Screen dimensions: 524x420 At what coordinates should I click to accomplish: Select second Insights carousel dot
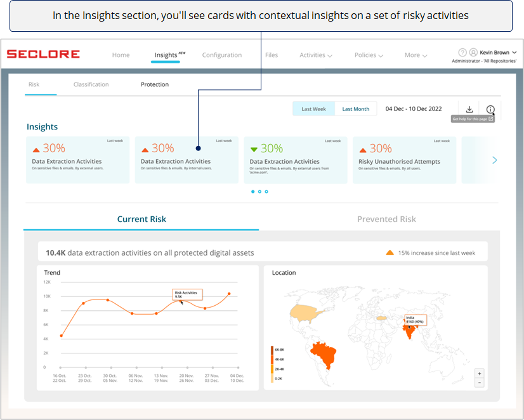[x=259, y=192]
